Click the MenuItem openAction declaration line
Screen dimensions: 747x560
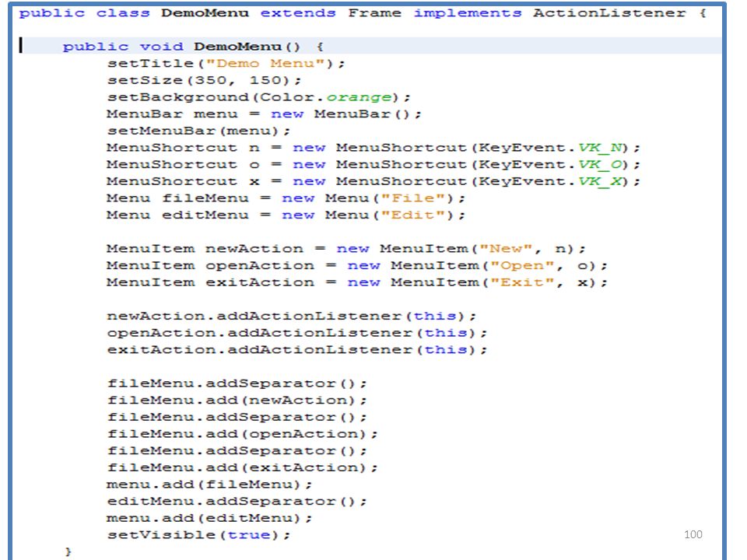coord(357,266)
